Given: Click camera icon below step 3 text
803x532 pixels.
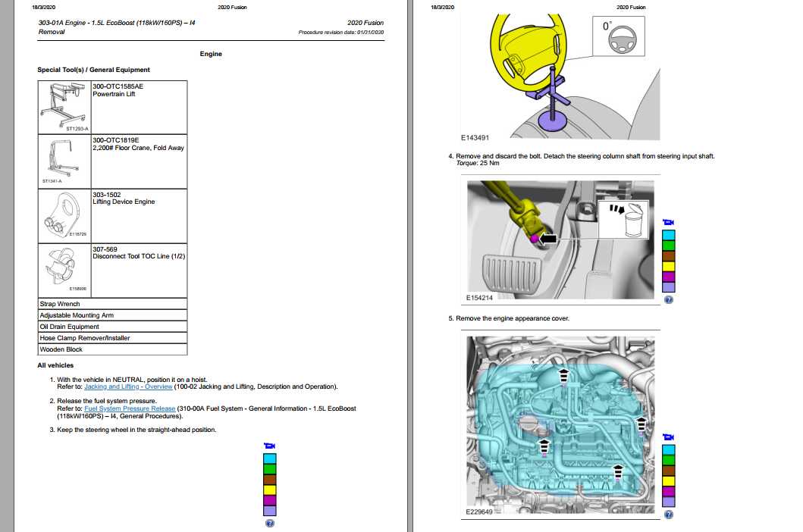Looking at the screenshot, I should pos(269,446).
